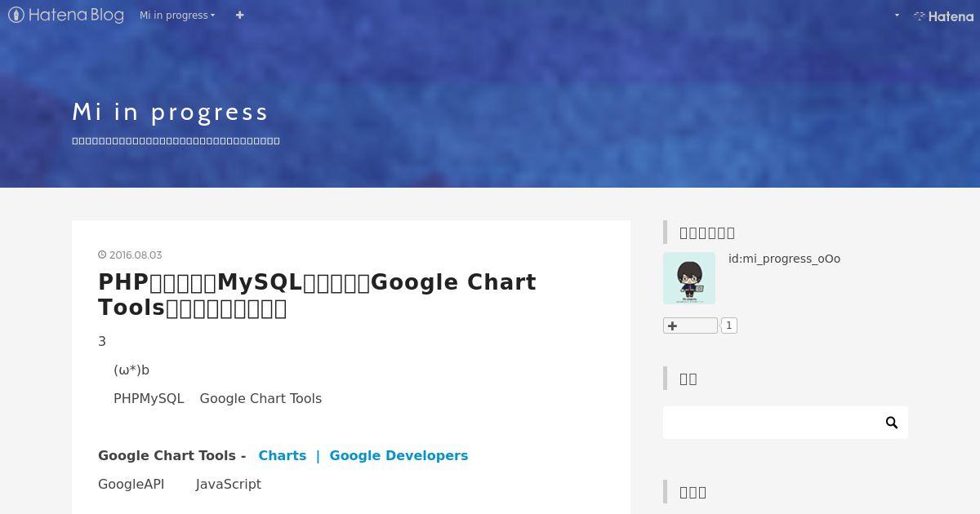
Task: Click the clock icon beside post date
Action: (x=102, y=255)
